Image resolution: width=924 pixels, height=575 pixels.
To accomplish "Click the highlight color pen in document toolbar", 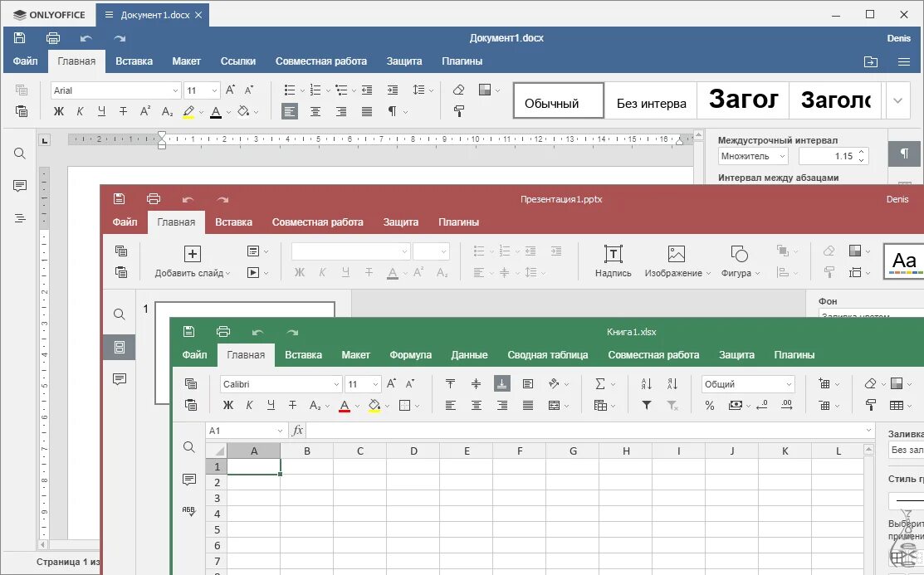I will pyautogui.click(x=188, y=111).
